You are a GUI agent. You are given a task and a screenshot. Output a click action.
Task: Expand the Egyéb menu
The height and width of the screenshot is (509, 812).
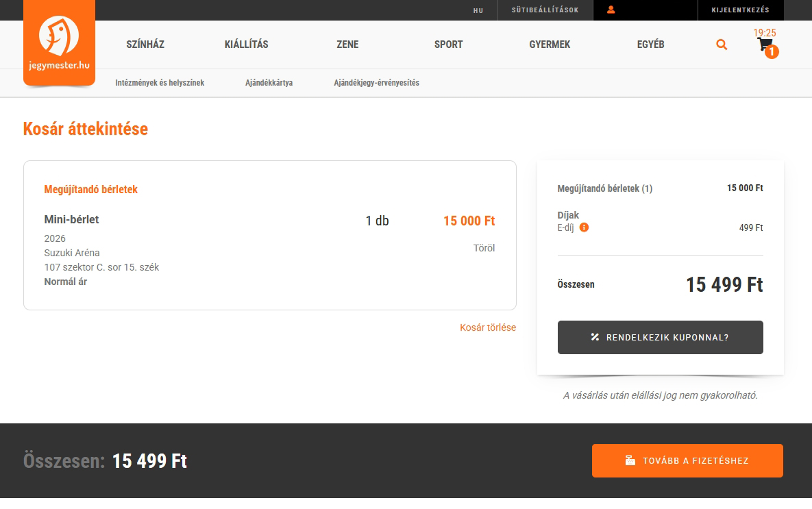coord(650,45)
